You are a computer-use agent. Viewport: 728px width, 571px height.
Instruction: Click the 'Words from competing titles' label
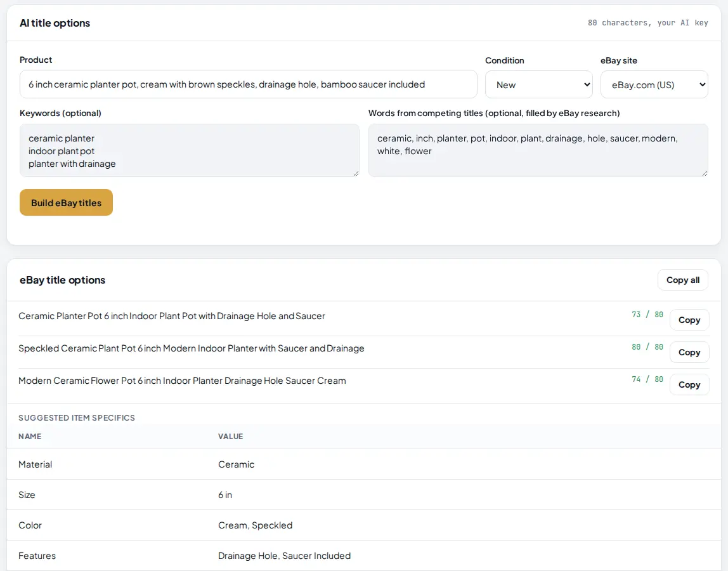point(494,113)
